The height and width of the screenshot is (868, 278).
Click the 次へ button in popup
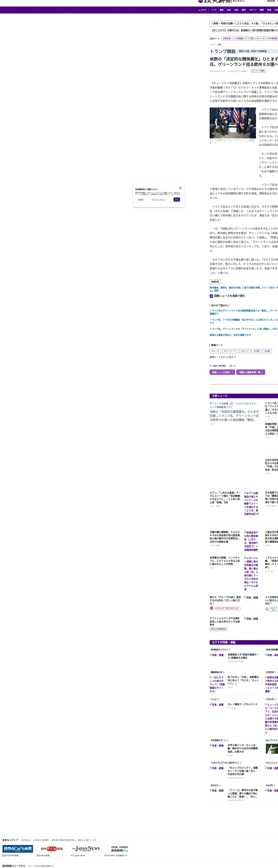point(177,199)
